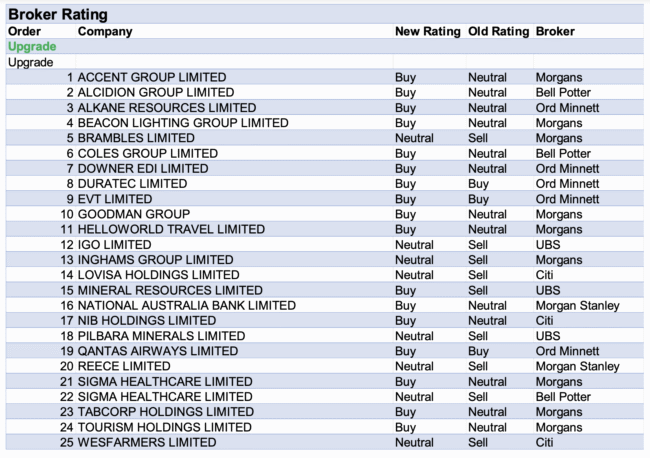Click the QANTAS AIRWAYS LIMITED cell
Viewport: 650px width, 458px height.
(x=158, y=351)
